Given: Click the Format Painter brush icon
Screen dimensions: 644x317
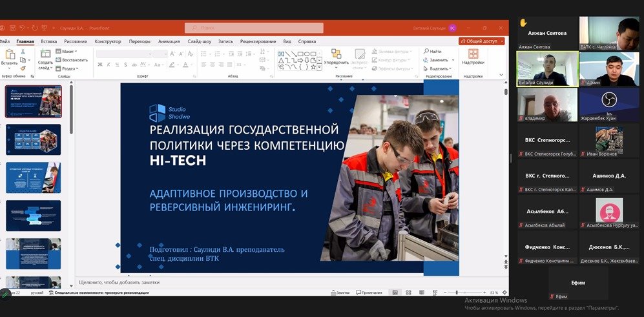Looking at the screenshot, I should [23, 68].
